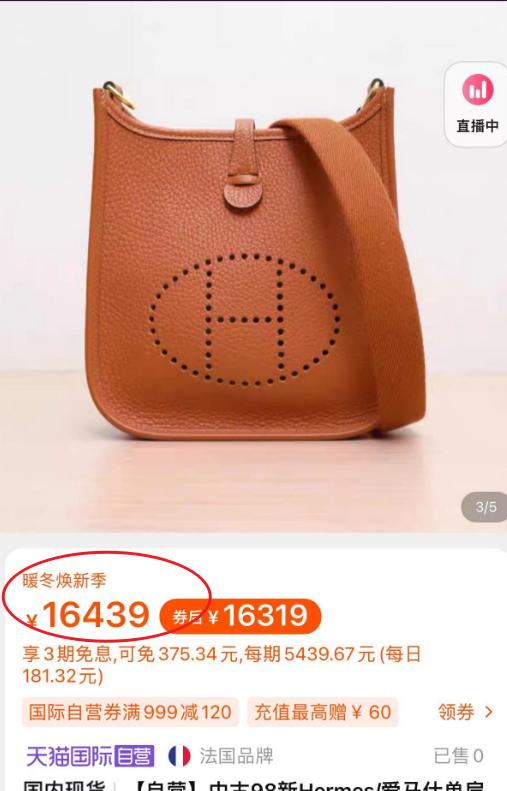This screenshot has width=507, height=791.
Task: Expand coupons with the arrow beside 领券
Action: [x=488, y=712]
